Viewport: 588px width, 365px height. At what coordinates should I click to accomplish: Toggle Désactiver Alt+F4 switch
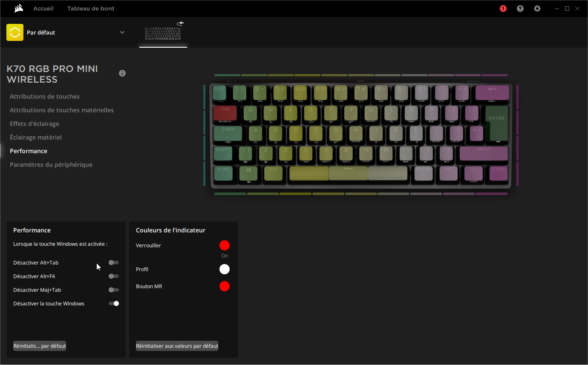(x=114, y=276)
